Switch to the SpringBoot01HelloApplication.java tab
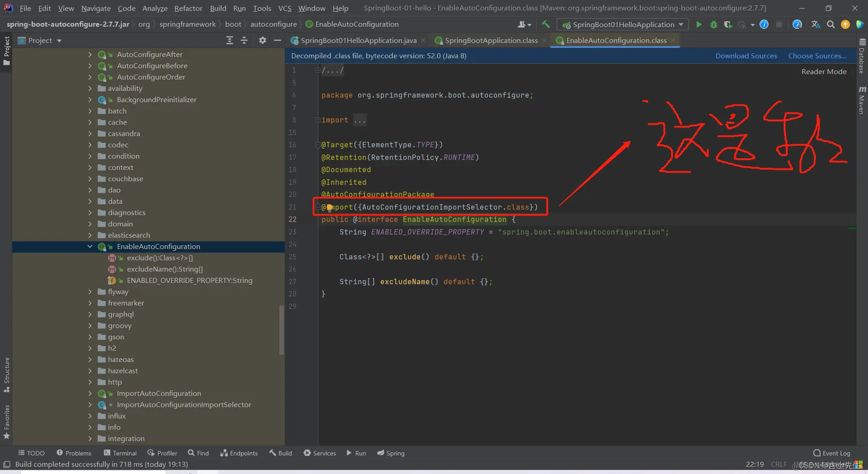This screenshot has width=868, height=474. point(358,41)
